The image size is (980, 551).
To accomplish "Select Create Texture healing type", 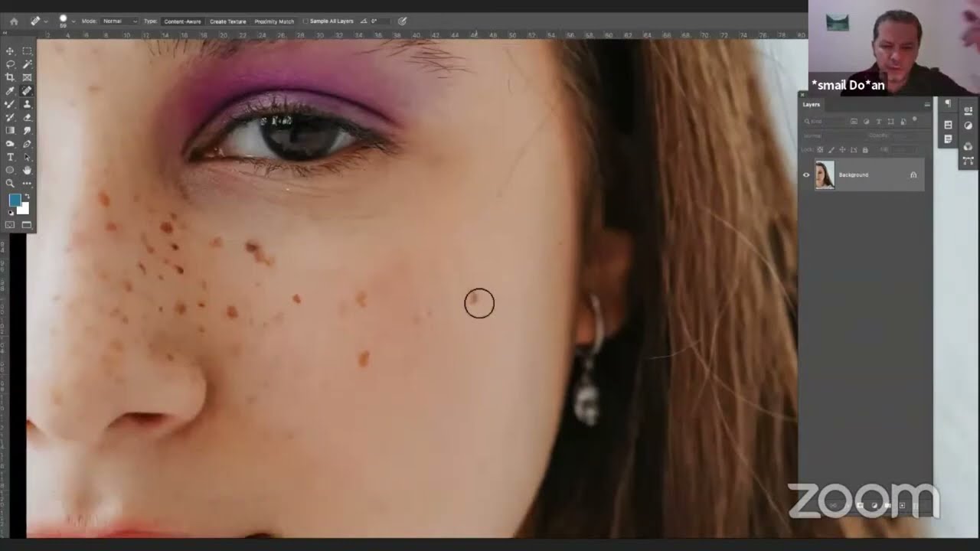I will [228, 21].
